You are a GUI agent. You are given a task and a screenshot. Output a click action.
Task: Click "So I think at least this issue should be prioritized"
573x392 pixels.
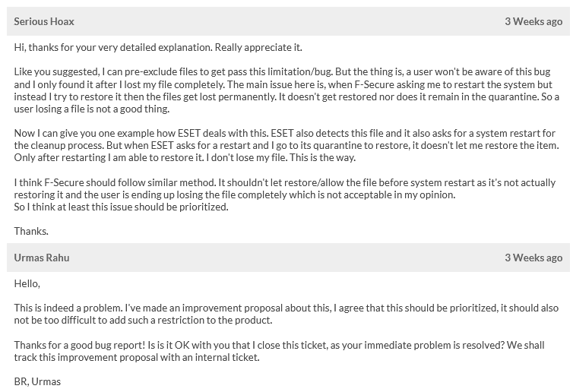[122, 207]
